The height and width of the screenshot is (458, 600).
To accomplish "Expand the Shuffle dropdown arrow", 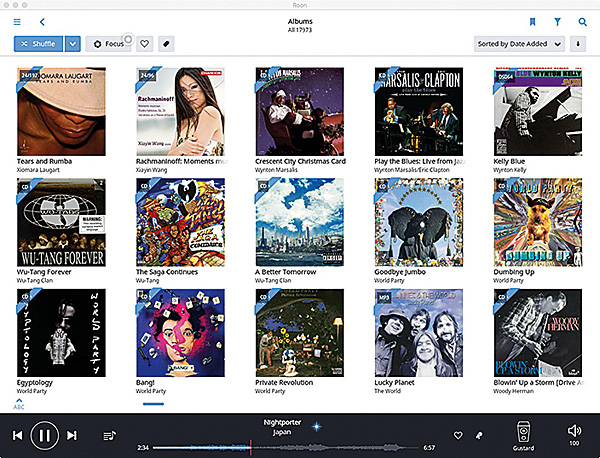I will 73,44.
